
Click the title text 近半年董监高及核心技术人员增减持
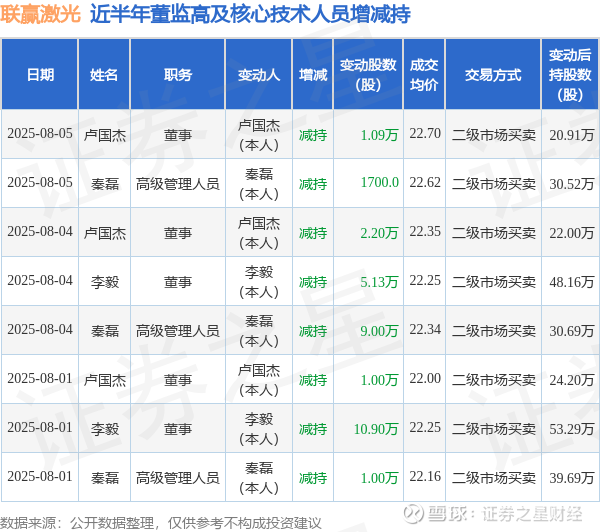click(250, 14)
